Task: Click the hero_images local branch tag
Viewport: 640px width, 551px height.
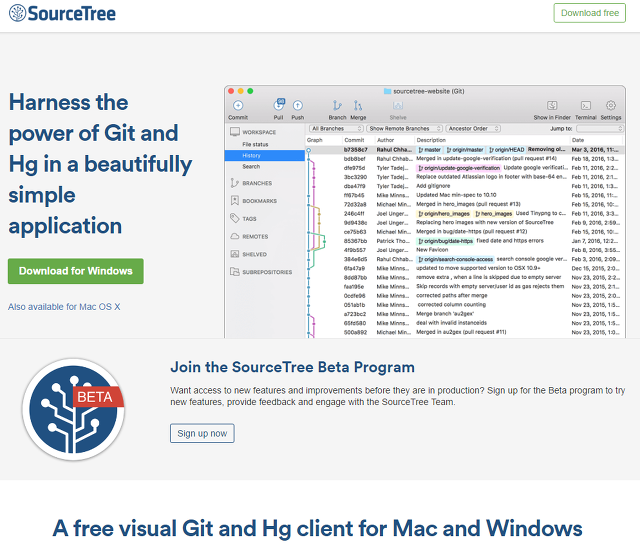Action: point(493,213)
